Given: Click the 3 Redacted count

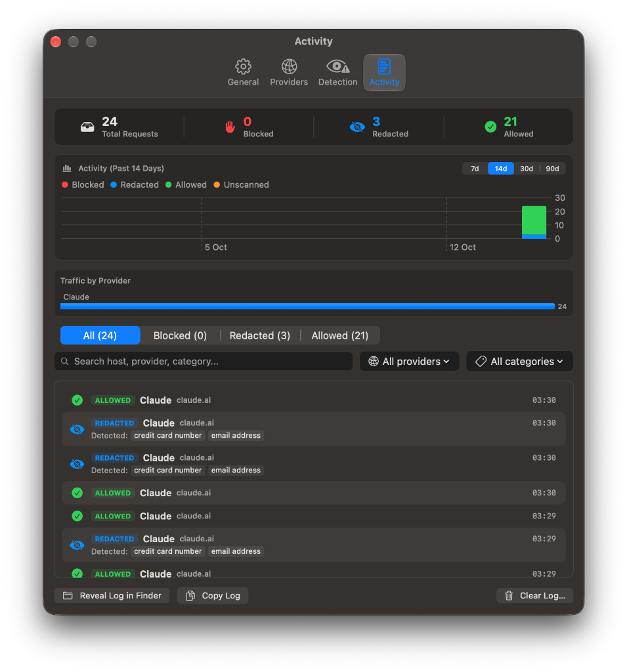Looking at the screenshot, I should click(376, 121).
